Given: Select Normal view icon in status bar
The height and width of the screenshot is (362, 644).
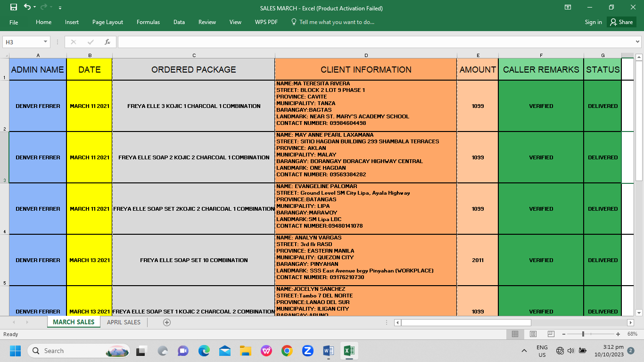Looking at the screenshot, I should pos(515,334).
